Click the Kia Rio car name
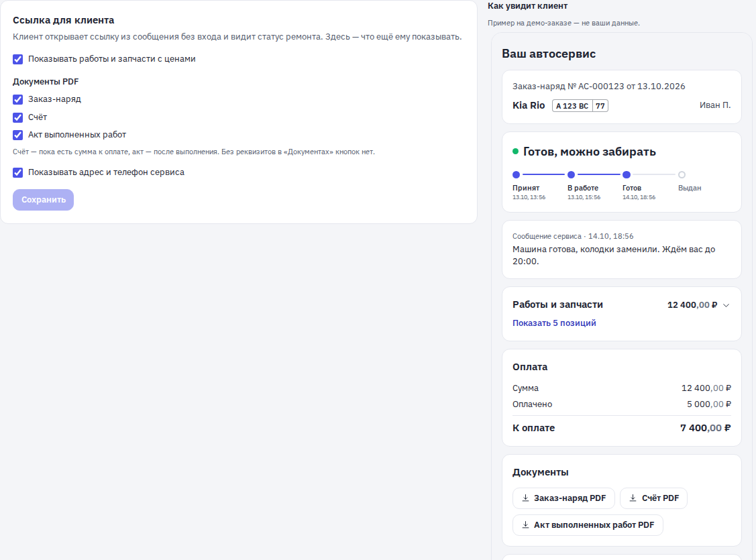Viewport: 756px width, 560px height. (529, 105)
